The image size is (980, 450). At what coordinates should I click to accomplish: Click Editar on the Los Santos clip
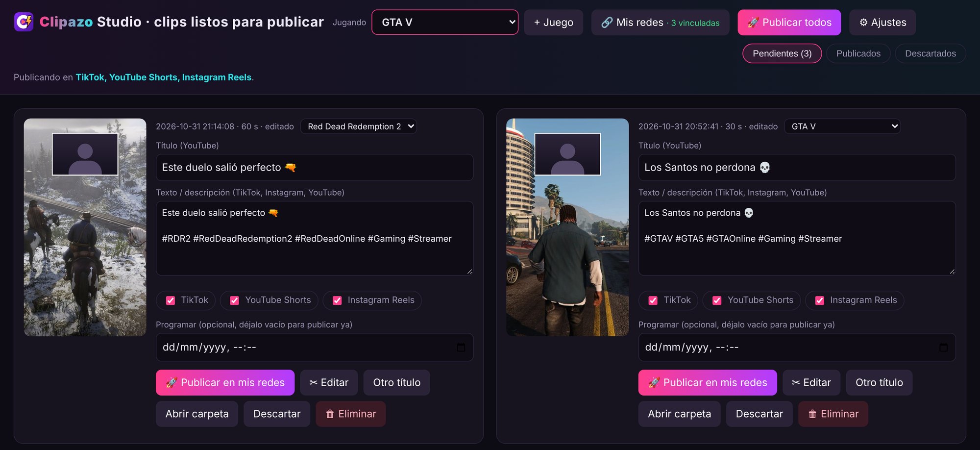click(x=811, y=382)
